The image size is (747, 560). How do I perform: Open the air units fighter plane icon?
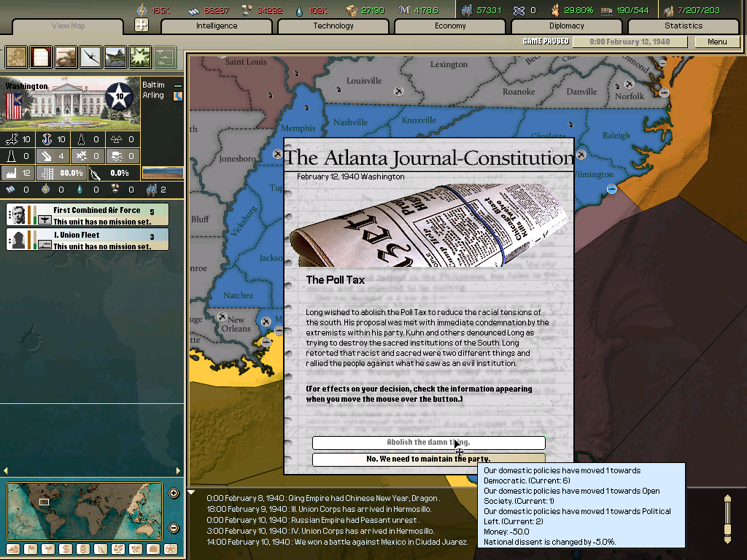pos(90,57)
